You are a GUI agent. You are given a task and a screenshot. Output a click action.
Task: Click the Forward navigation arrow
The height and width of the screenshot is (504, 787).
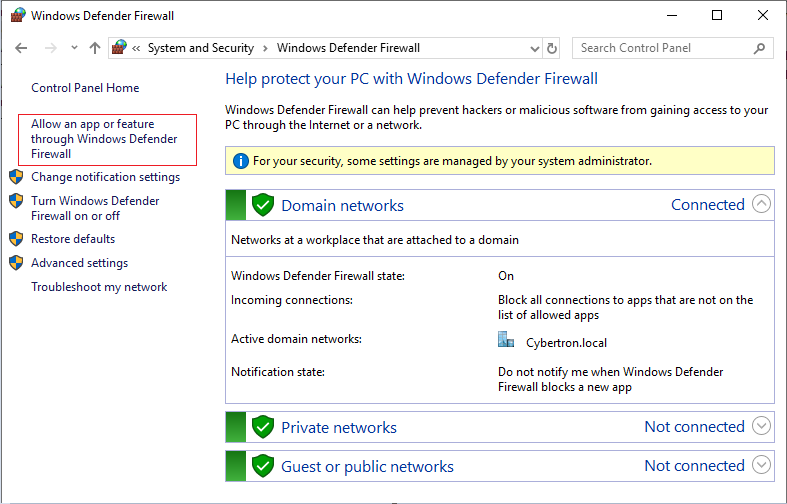(50, 48)
